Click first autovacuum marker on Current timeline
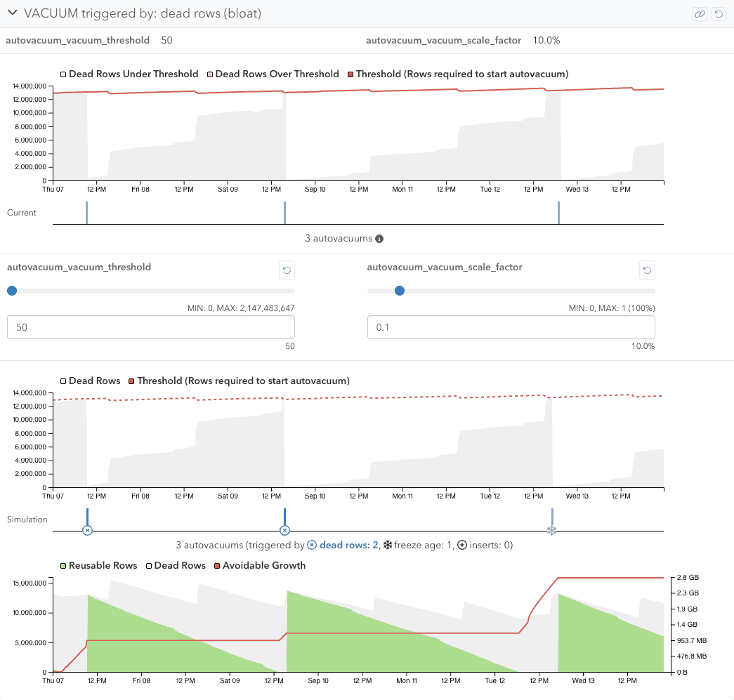This screenshot has height=700, width=734. coord(87,213)
